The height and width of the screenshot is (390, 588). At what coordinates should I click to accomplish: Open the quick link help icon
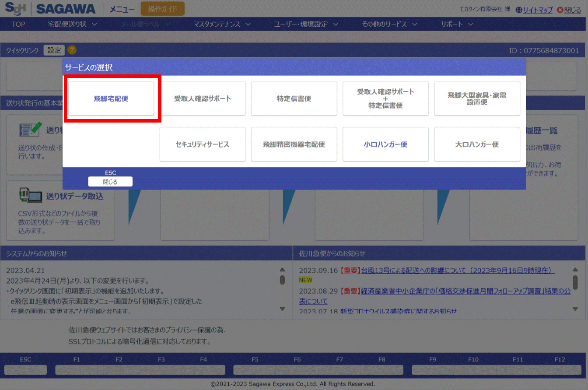72,50
